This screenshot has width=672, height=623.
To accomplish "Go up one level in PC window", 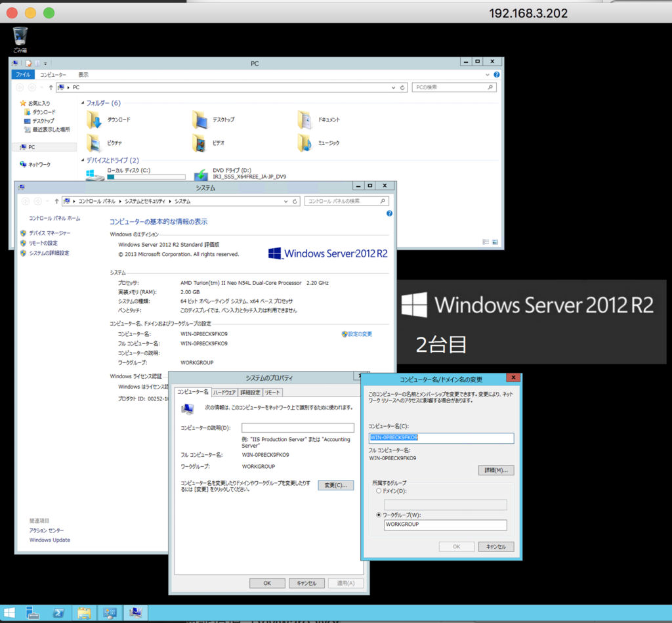I will coord(51,87).
